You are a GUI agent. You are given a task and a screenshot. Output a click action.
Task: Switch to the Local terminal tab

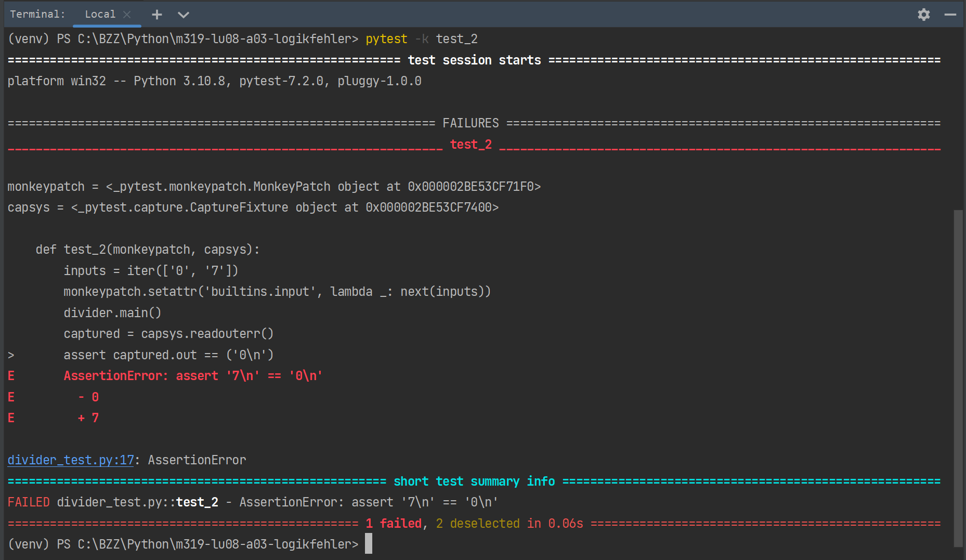(x=100, y=15)
